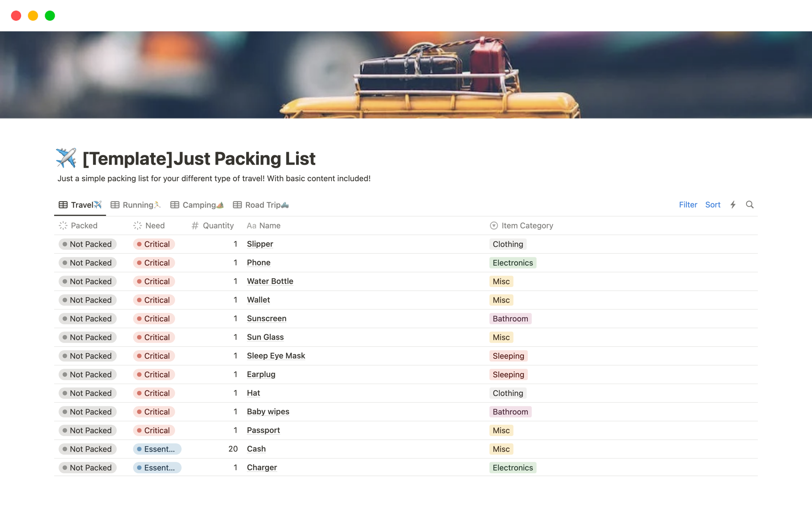Click the Quantity column hash icon
This screenshot has height=508, width=812.
[x=195, y=226]
